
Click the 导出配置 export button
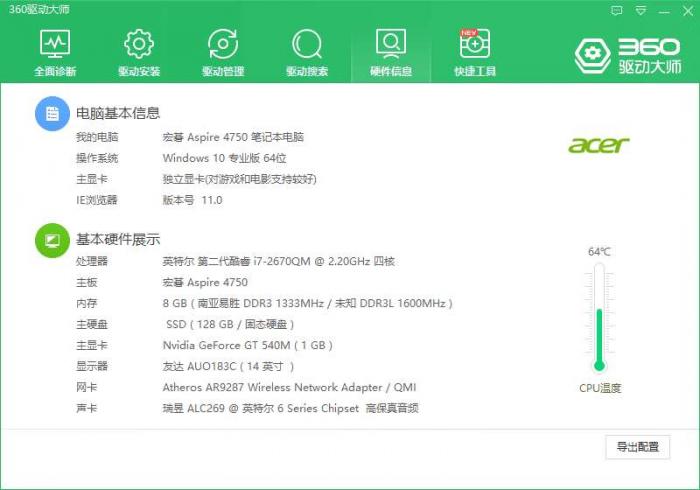coord(638,447)
